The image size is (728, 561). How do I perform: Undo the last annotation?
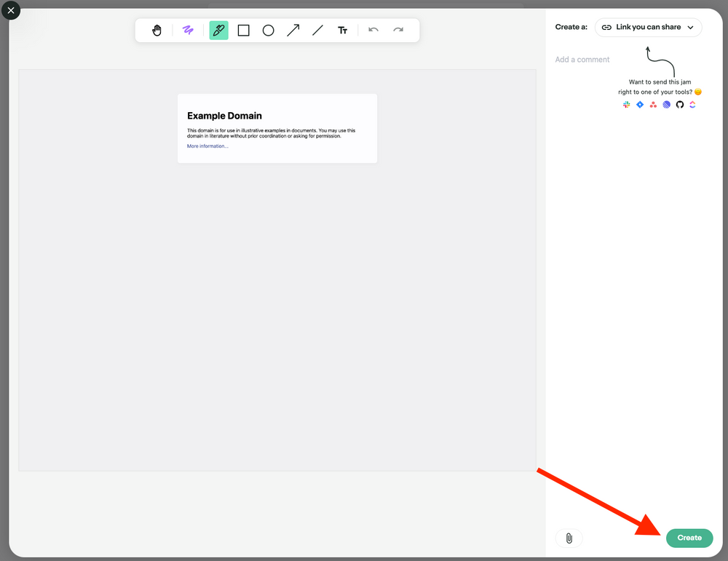pyautogui.click(x=373, y=30)
